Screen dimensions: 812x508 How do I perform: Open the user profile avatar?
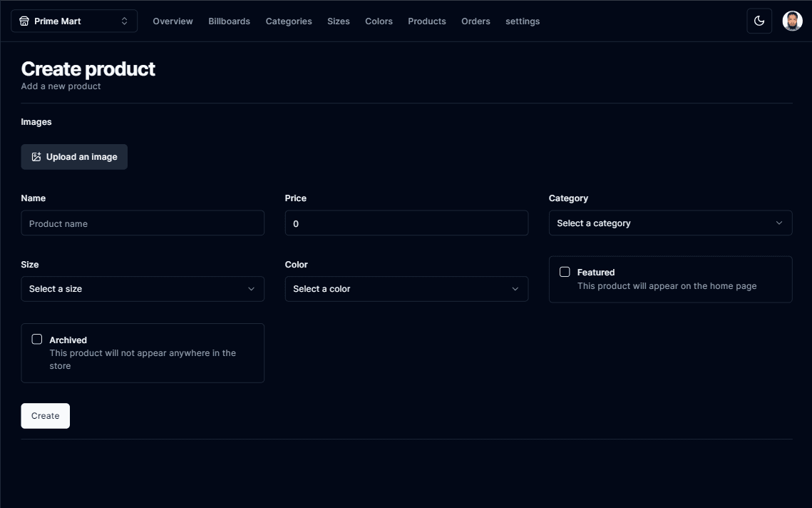792,21
